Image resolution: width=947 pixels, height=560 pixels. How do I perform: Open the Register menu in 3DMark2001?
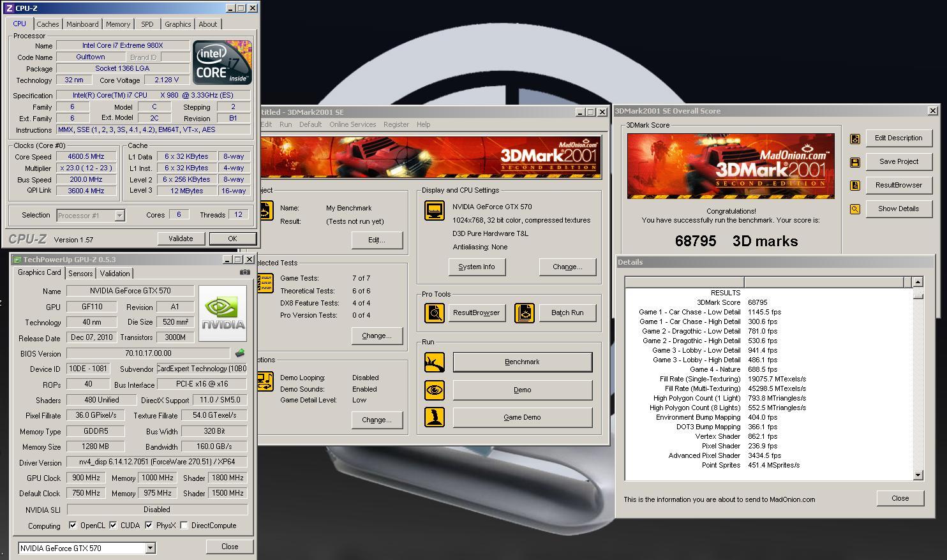pos(396,124)
